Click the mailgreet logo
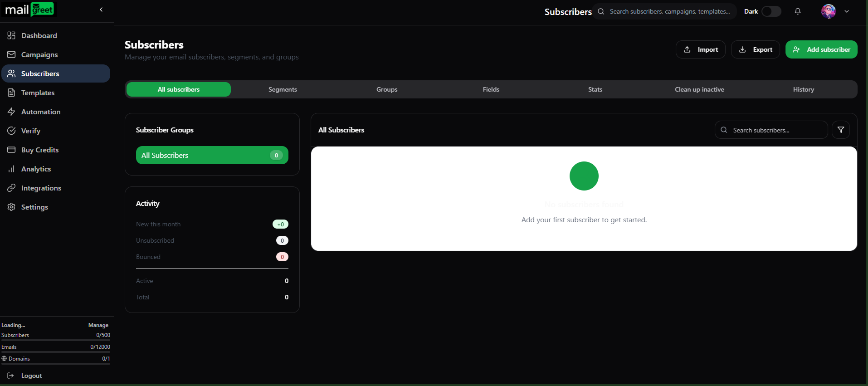The height and width of the screenshot is (386, 868). click(x=29, y=10)
